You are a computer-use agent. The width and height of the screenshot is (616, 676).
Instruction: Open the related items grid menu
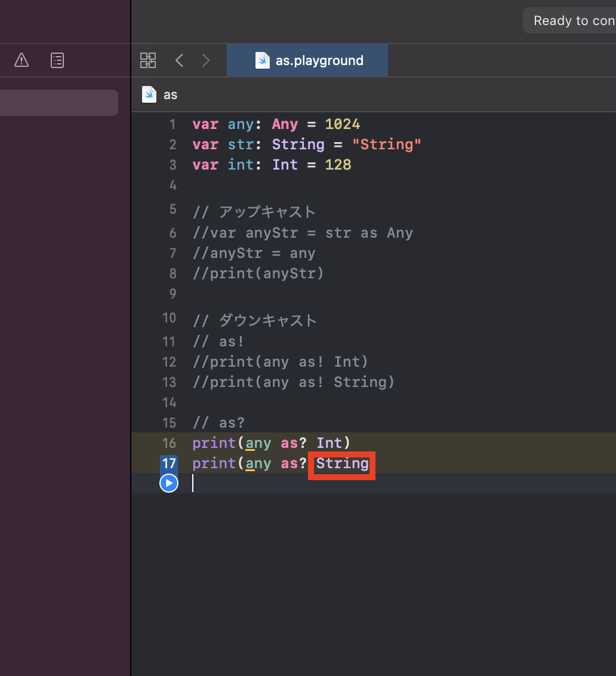point(148,60)
